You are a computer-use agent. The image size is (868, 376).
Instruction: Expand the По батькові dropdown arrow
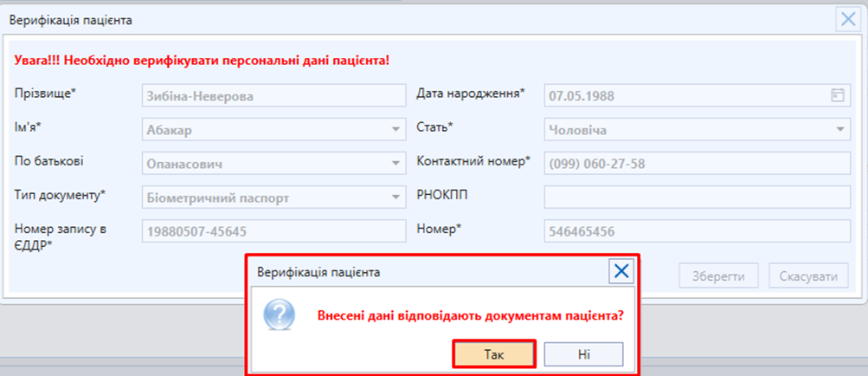[x=395, y=163]
